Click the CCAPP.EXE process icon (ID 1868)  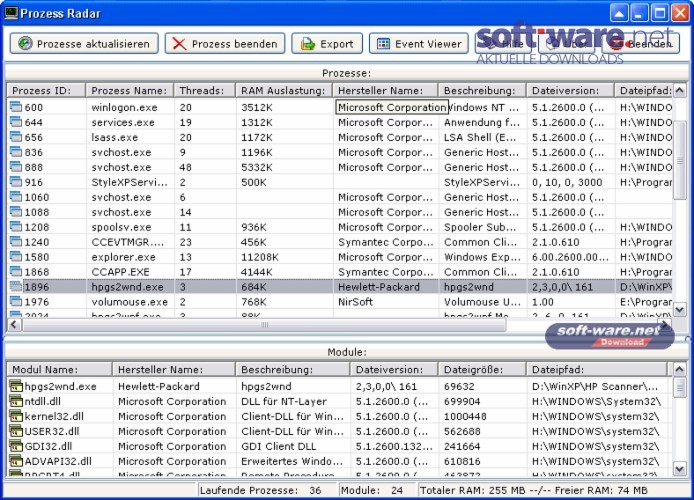coord(16,272)
